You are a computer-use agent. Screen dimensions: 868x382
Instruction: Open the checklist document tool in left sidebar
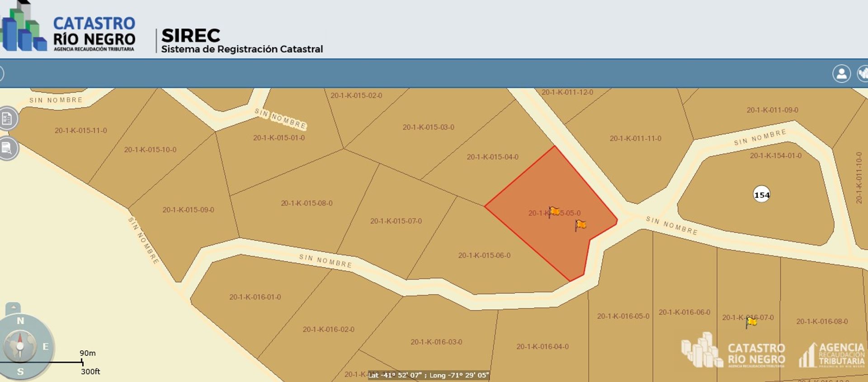(x=8, y=119)
